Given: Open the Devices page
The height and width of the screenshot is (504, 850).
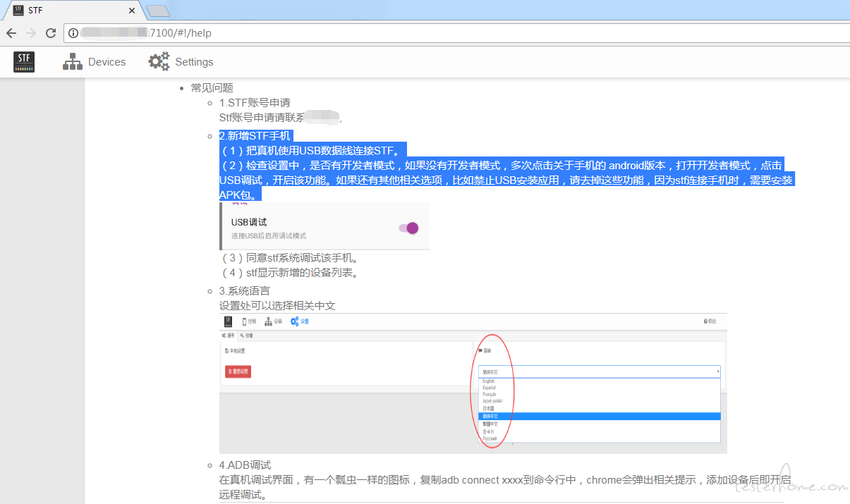Looking at the screenshot, I should (94, 62).
